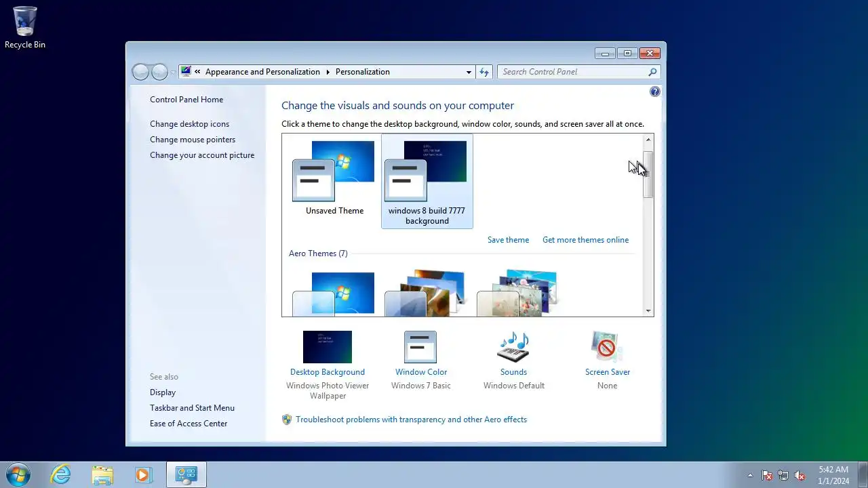Expand the breadcrumb arrow after Appearance and Personalization
This screenshot has height=488, width=868.
pos(328,72)
